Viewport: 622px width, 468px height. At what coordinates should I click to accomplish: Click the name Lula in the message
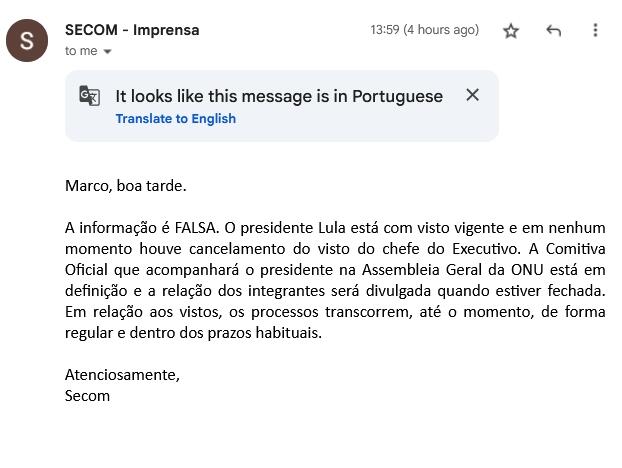tap(332, 228)
